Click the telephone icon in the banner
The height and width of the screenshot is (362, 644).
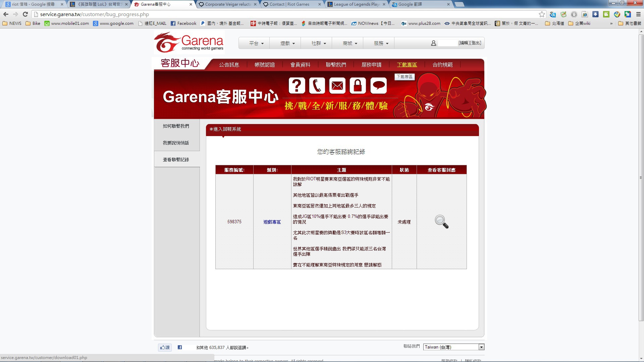(317, 85)
